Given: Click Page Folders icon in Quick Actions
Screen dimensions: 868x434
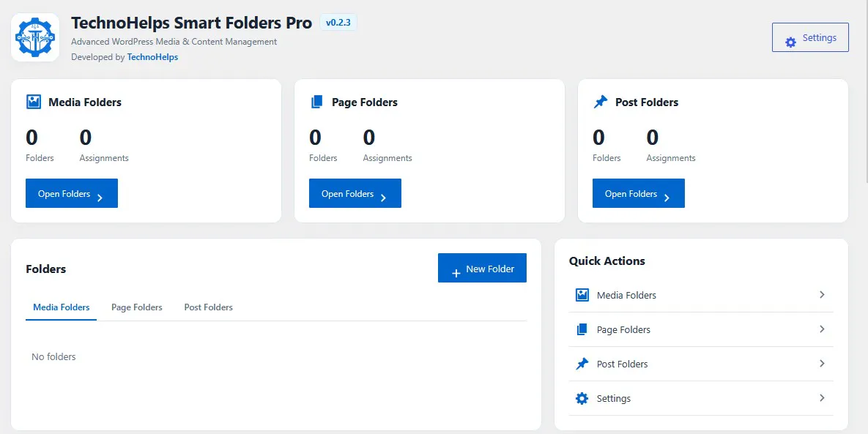Looking at the screenshot, I should point(582,329).
